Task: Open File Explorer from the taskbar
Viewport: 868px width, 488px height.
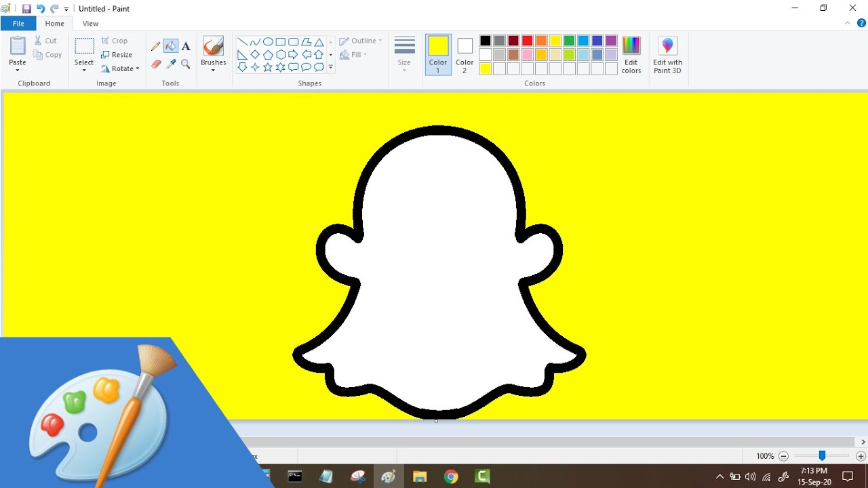Action: [420, 476]
